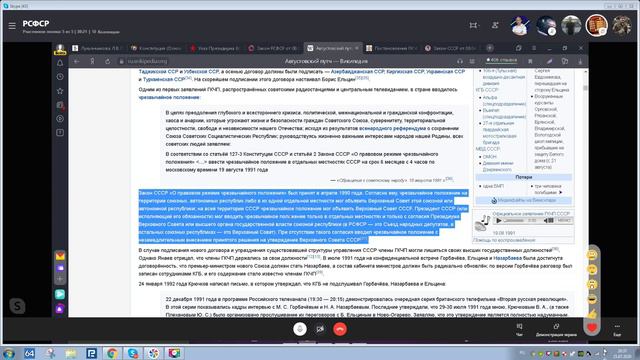Screen dimensions: 640x360
Task: Send the red heart reaction
Action: [x=592, y=327]
